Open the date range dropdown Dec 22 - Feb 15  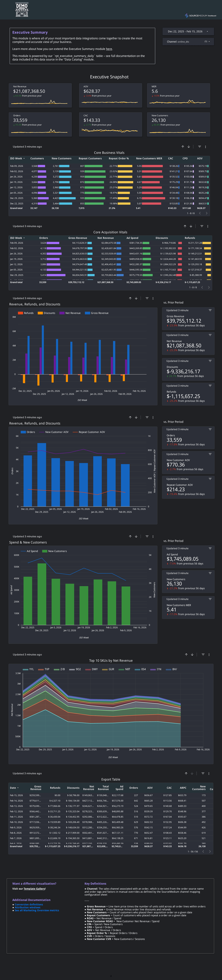pos(188,31)
